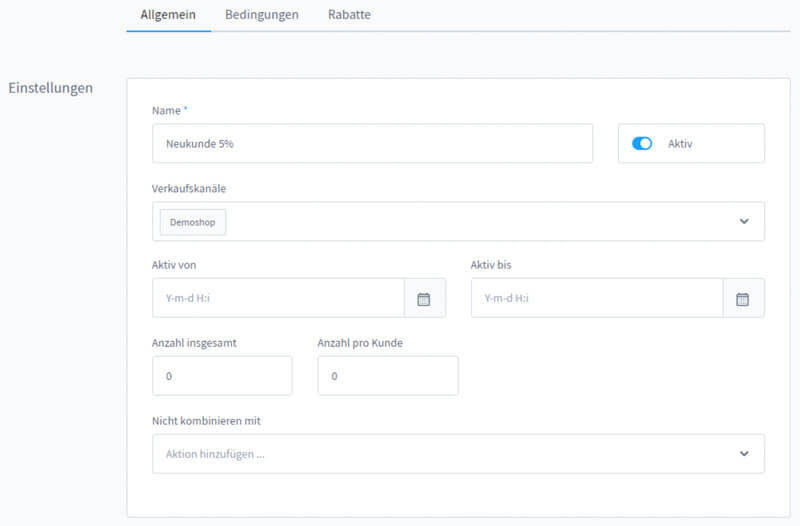800x526 pixels.
Task: Click the Anzahl insgesamt field
Action: click(x=222, y=376)
